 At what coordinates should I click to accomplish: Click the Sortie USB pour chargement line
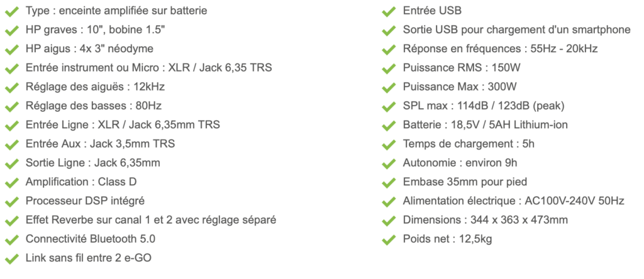[x=517, y=30]
